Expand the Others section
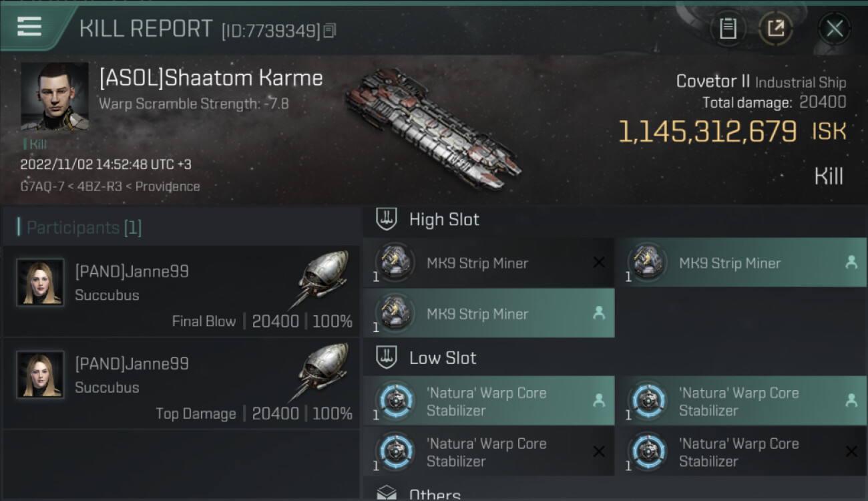868x501 pixels. pos(435,494)
